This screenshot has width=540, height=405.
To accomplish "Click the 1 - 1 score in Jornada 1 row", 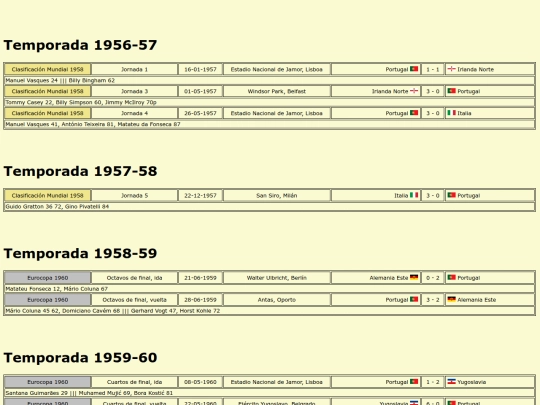I will [433, 69].
